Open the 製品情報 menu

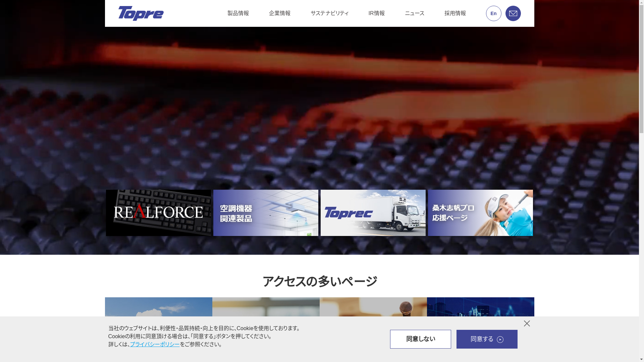(x=238, y=13)
